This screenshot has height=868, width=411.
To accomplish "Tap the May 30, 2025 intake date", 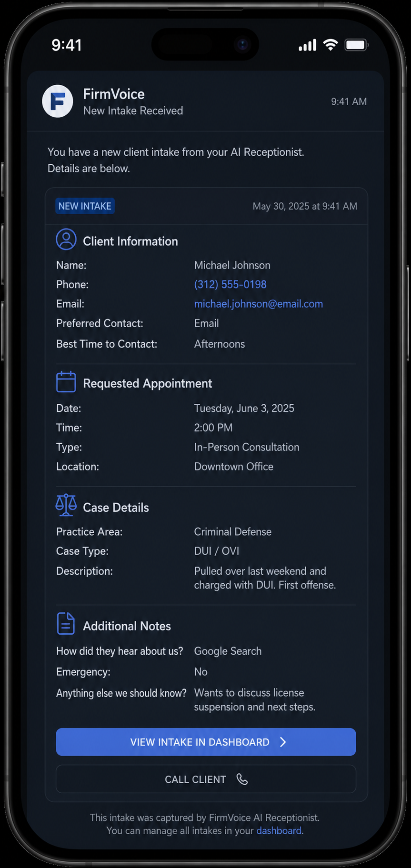I will [305, 206].
